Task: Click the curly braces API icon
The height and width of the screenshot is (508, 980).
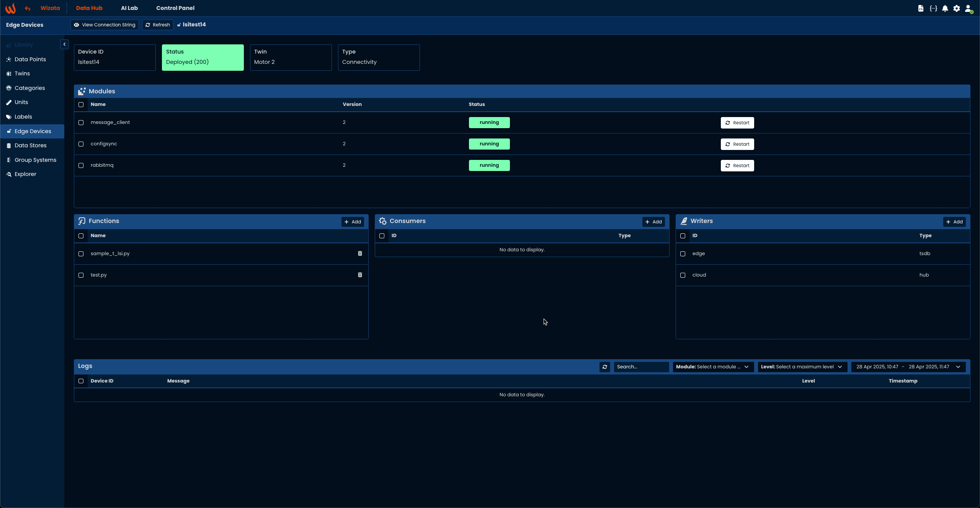Action: point(933,8)
